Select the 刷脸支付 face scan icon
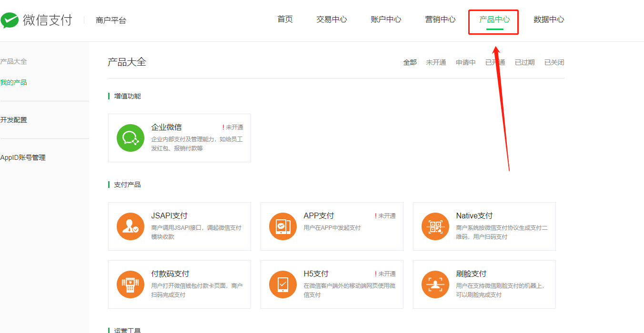This screenshot has width=644, height=333. [435, 284]
